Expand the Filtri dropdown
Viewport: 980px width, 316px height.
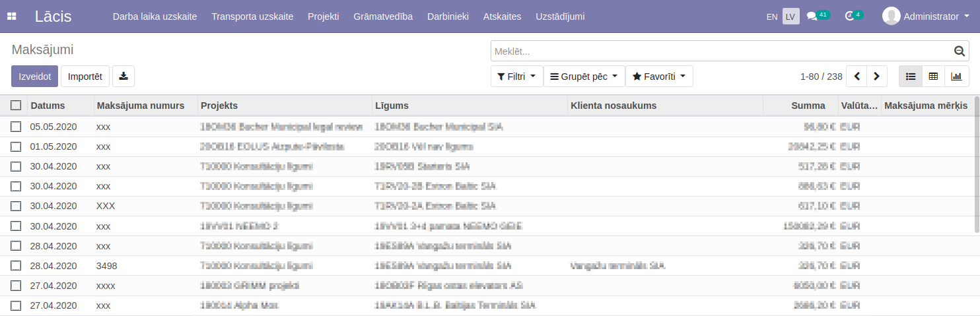coord(516,77)
